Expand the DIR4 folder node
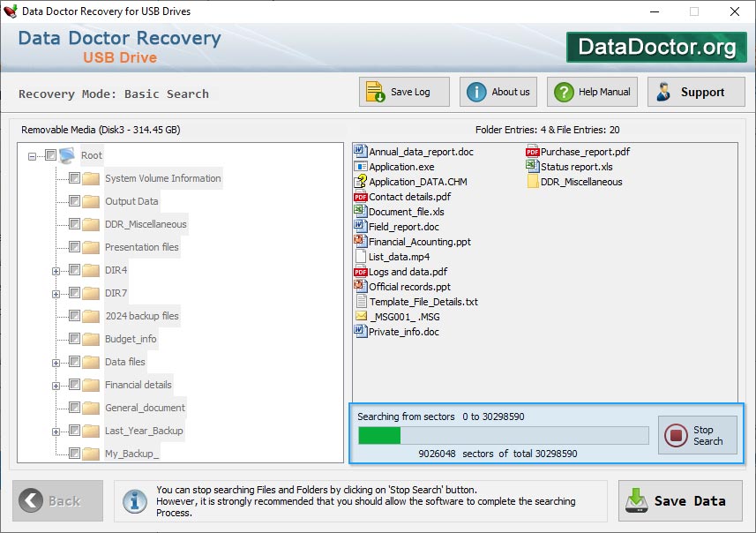This screenshot has height=533, width=756. [x=56, y=271]
